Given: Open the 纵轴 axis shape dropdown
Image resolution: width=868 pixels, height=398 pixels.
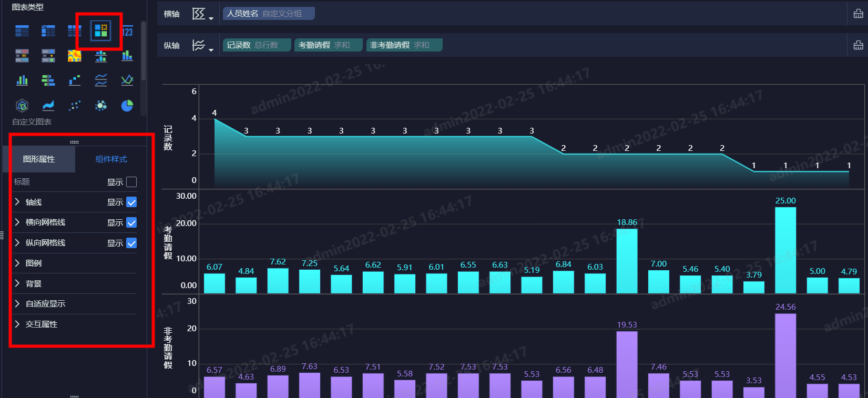Looking at the screenshot, I should (x=202, y=46).
